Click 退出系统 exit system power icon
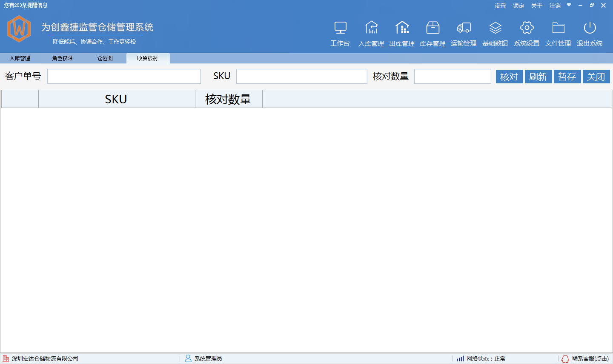Image resolution: width=613 pixels, height=364 pixels. click(590, 28)
